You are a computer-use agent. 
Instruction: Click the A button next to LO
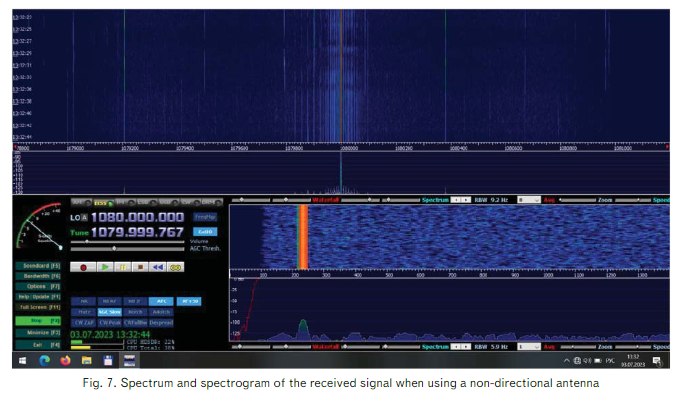[84, 217]
